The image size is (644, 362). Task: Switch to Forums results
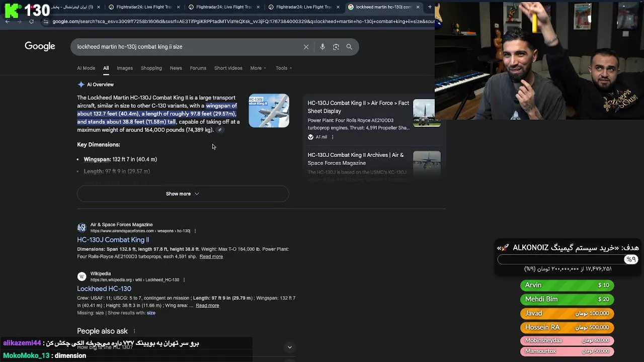click(198, 68)
